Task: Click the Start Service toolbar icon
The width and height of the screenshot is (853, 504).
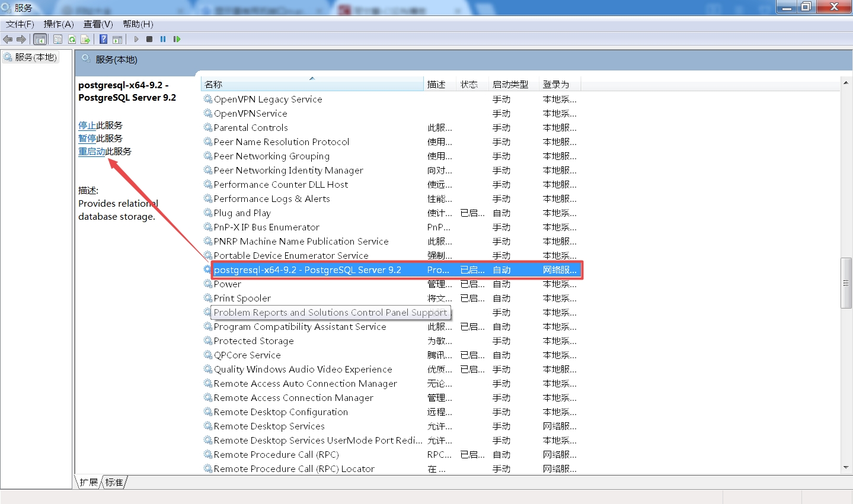Action: 136,39
